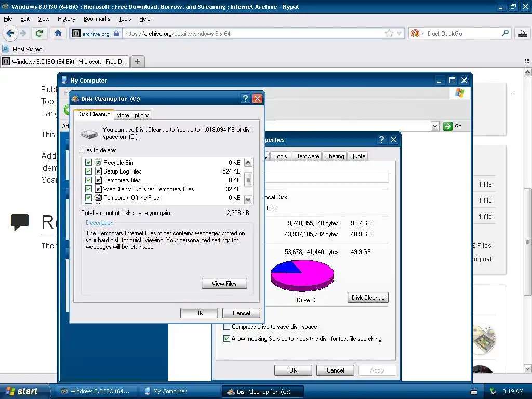Screen dimensions: 532x399
Task: Uncheck the Temporary files checkbox
Action: pyautogui.click(x=88, y=180)
